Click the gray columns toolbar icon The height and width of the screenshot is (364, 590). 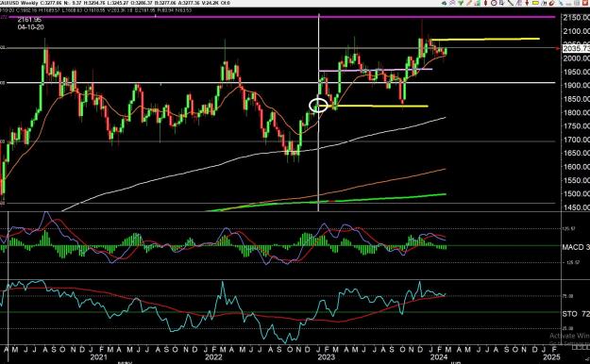point(577,3)
